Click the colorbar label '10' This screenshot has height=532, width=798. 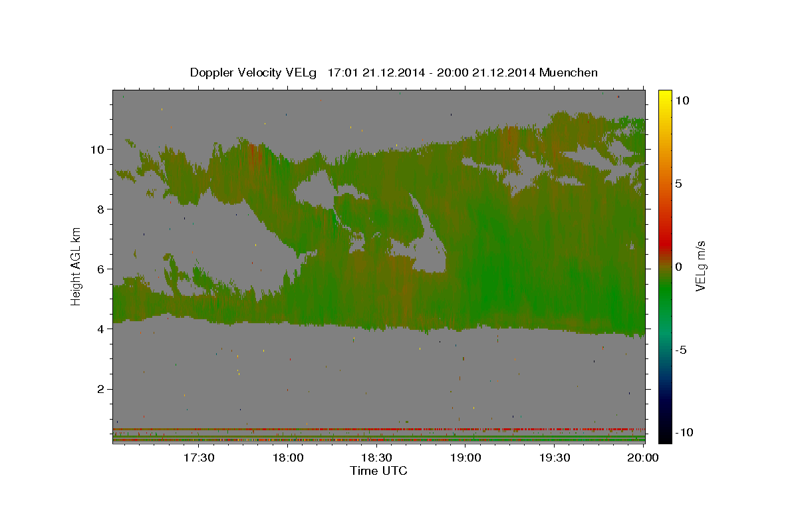682,100
